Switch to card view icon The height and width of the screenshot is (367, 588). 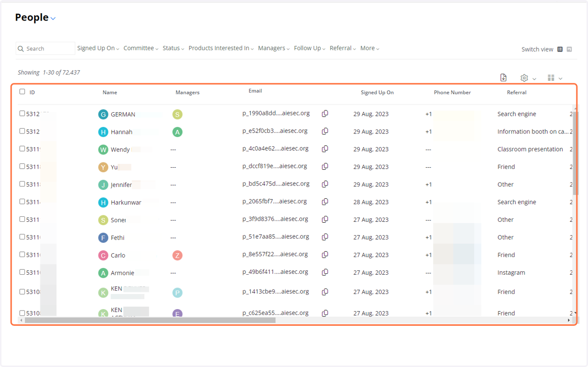pos(569,49)
